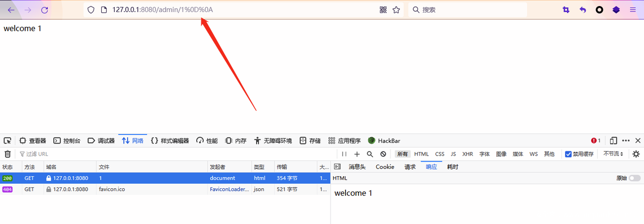644x224 pixels.
Task: Filter requests by JS type
Action: tap(453, 154)
